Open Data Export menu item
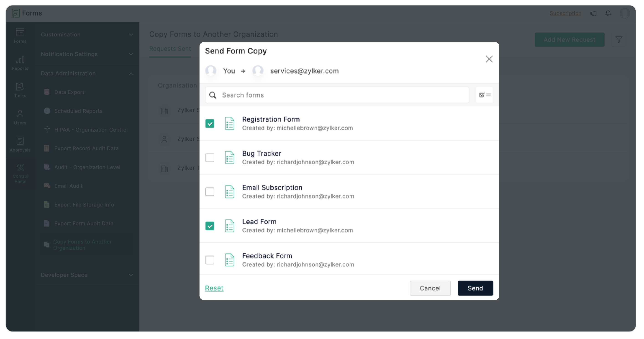 tap(69, 92)
